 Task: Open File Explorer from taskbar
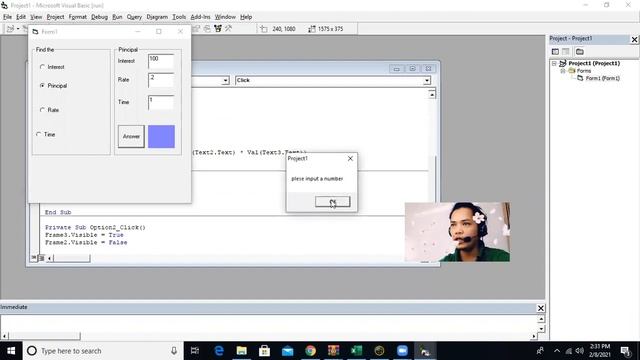tap(242, 351)
